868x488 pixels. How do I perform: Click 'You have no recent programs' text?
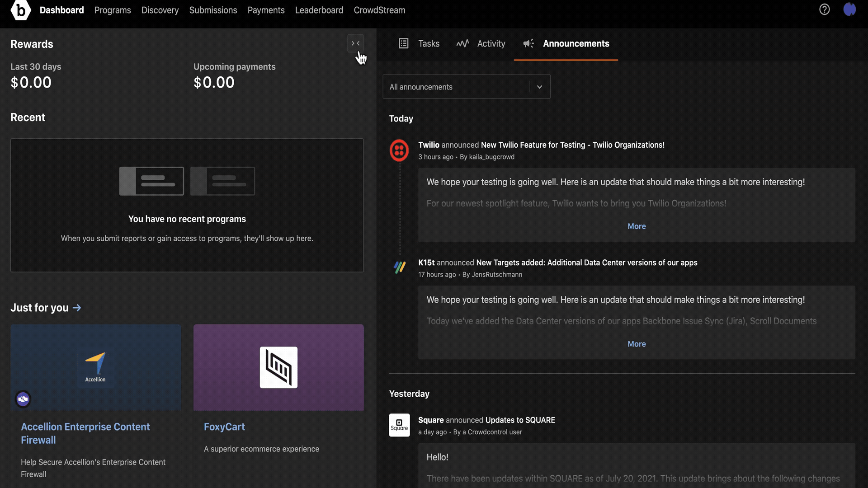(187, 219)
